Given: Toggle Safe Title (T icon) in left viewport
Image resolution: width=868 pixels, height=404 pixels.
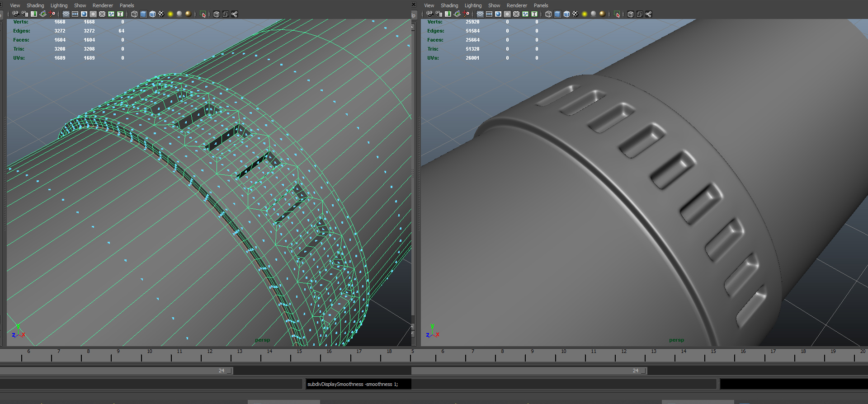Looking at the screenshot, I should coord(120,14).
